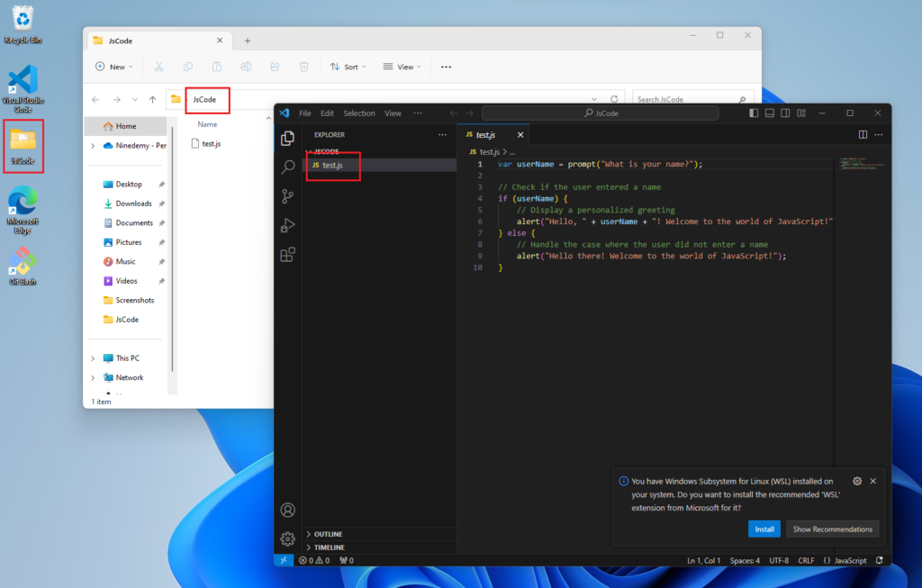Open the Selection menu in VS Code

tap(358, 113)
